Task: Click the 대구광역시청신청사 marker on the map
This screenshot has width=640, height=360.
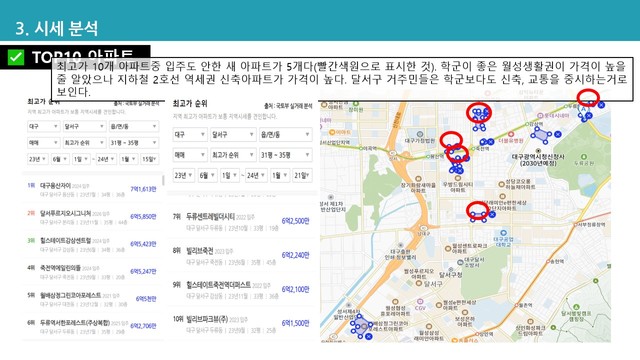Action: point(538,151)
